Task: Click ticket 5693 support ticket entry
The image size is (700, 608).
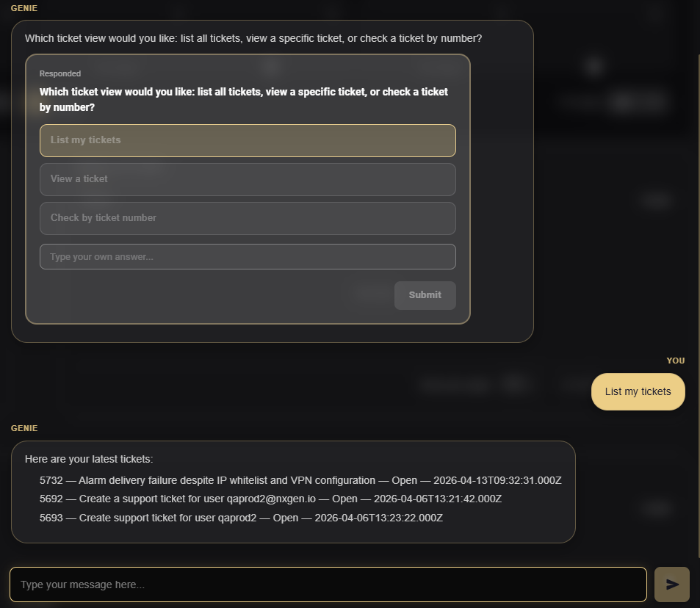Action: 241,518
